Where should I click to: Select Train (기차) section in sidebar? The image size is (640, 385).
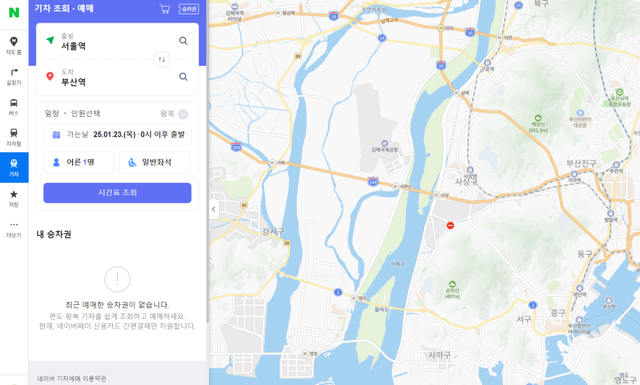pyautogui.click(x=14, y=167)
